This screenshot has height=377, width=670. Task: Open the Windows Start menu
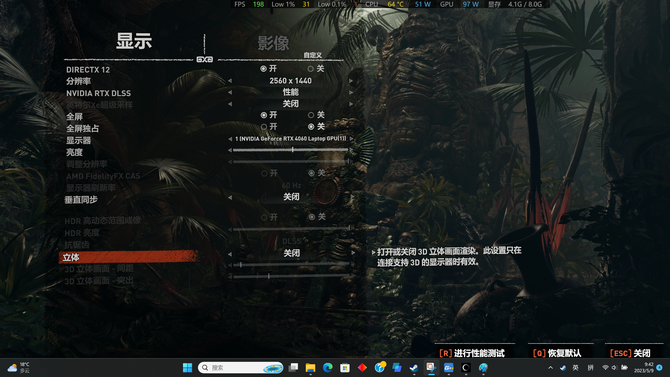(187, 368)
